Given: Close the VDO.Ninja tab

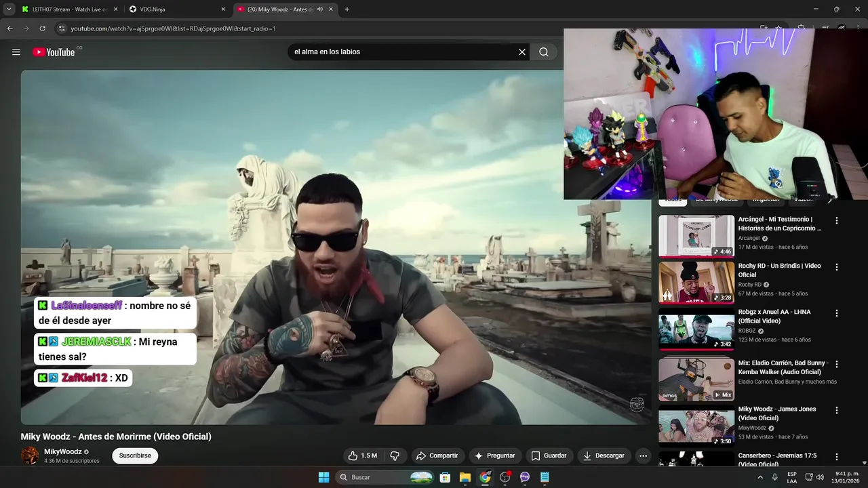Looking at the screenshot, I should [x=223, y=9].
